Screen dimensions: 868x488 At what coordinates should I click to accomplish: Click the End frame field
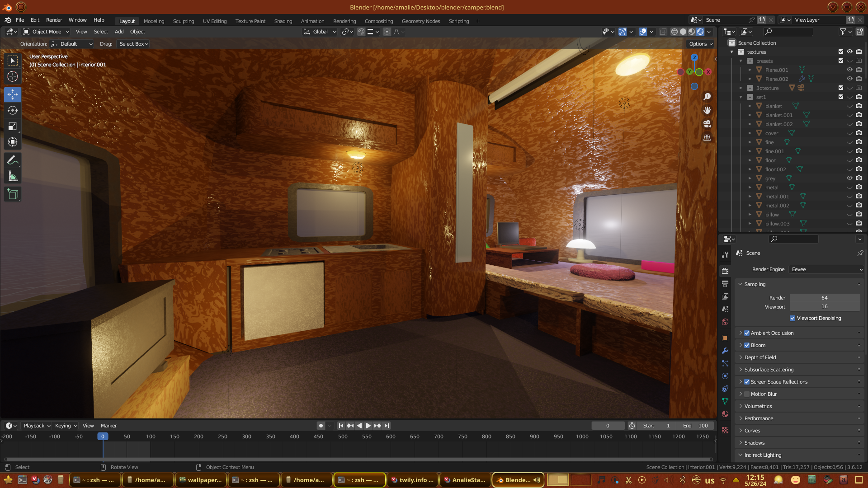(x=696, y=426)
